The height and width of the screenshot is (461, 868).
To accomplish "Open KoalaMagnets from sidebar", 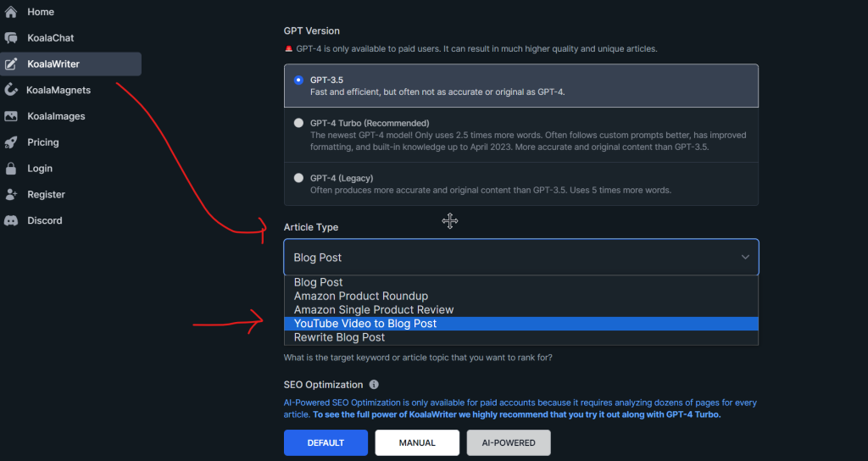I will pos(58,90).
